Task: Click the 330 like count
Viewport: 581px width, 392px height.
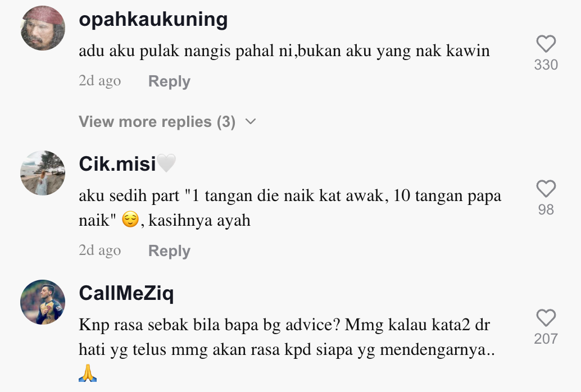Action: 546,65
